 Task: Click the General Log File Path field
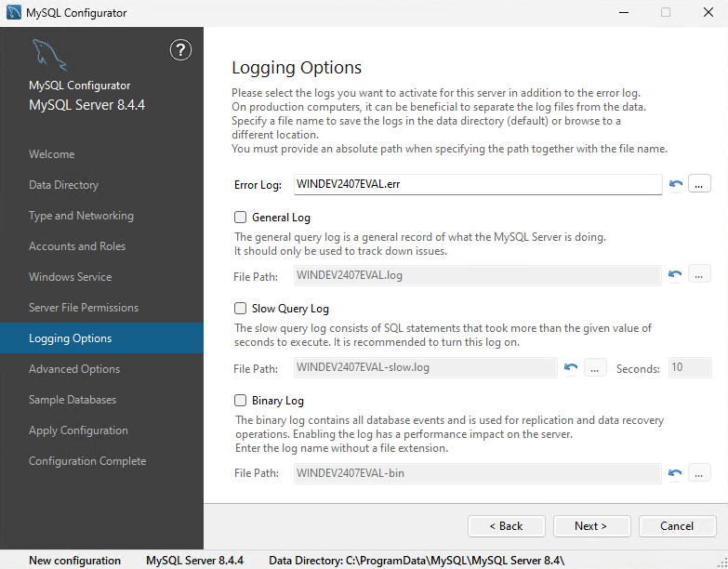pos(478,275)
